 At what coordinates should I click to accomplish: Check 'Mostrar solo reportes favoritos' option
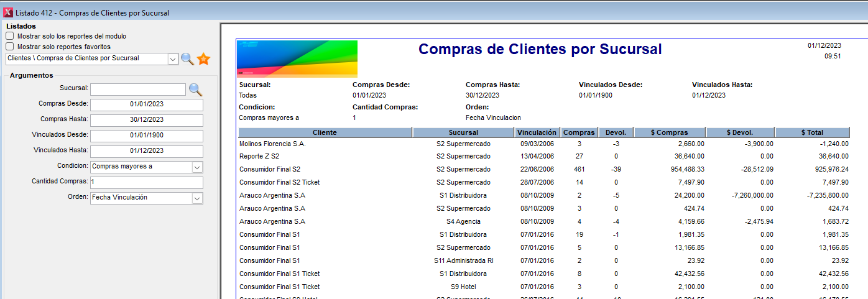tap(10, 46)
